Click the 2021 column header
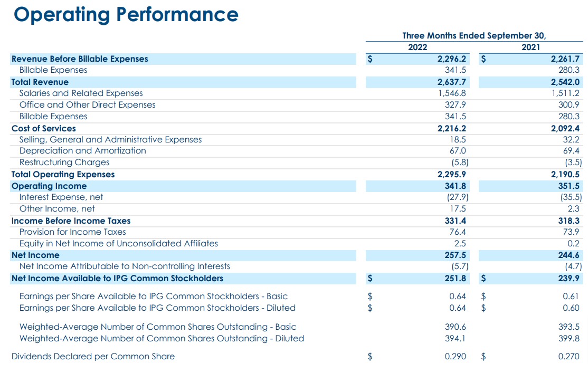 [530, 47]
